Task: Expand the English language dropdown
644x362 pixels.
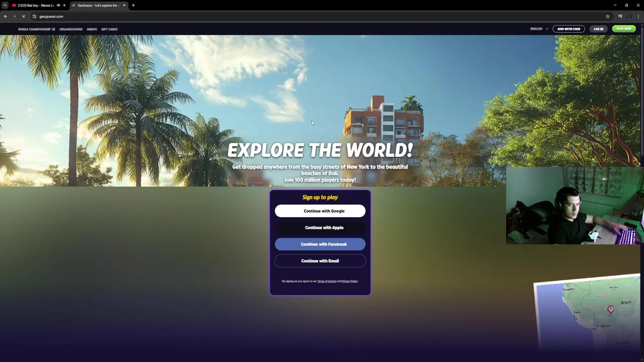Action: (539, 29)
